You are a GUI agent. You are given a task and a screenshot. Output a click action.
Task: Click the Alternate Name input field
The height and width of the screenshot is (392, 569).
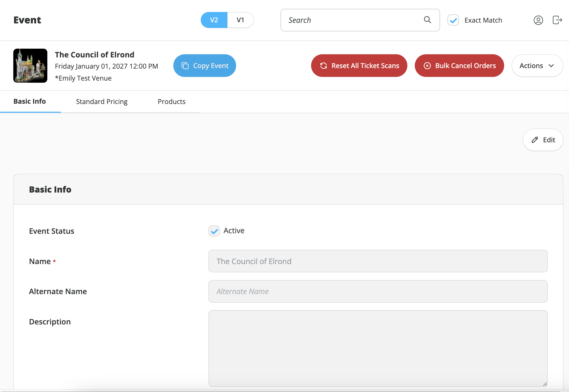coord(378,291)
